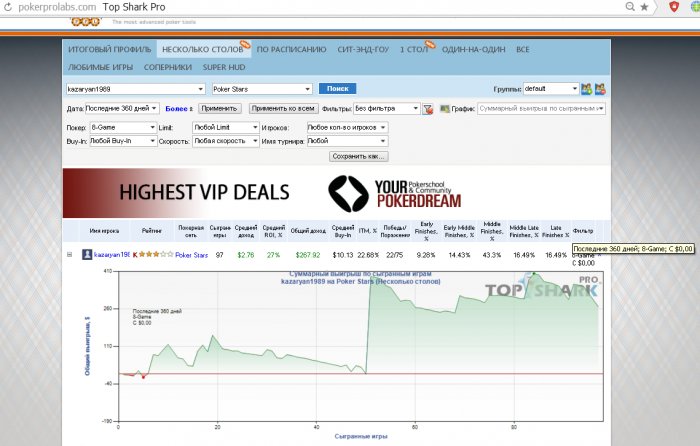This screenshot has height=446, width=700.
Task: Collapse the kazaryan1989 results row
Action: tap(70, 254)
